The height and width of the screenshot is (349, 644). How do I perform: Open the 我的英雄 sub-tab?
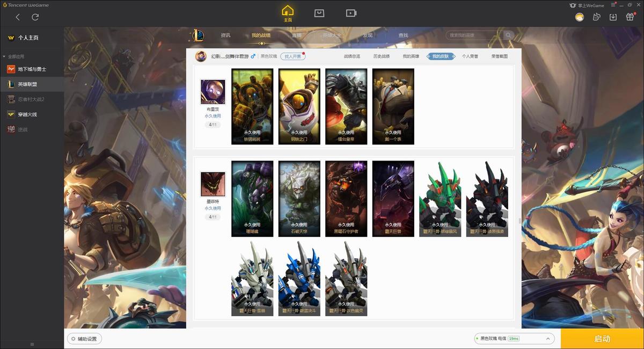point(411,56)
